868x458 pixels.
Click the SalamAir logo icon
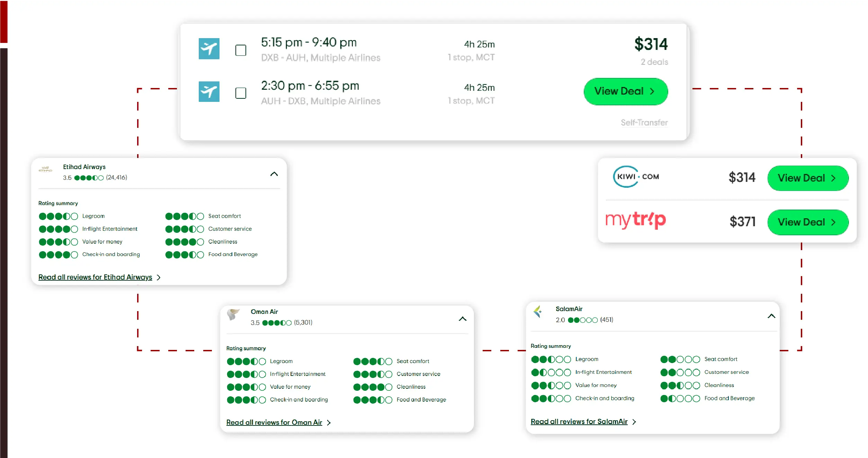pyautogui.click(x=538, y=311)
